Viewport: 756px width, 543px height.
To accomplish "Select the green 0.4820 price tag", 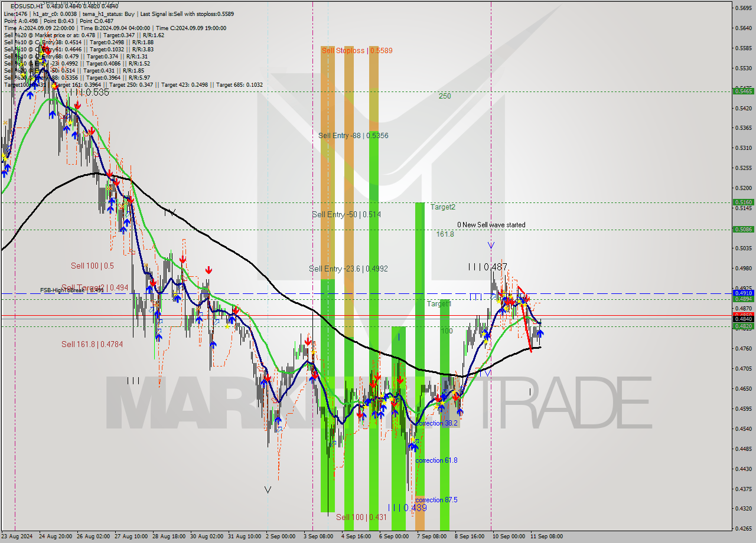I will click(x=743, y=326).
